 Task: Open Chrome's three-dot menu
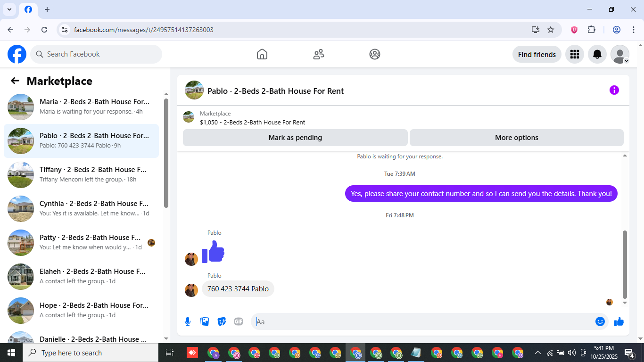coord(634,30)
